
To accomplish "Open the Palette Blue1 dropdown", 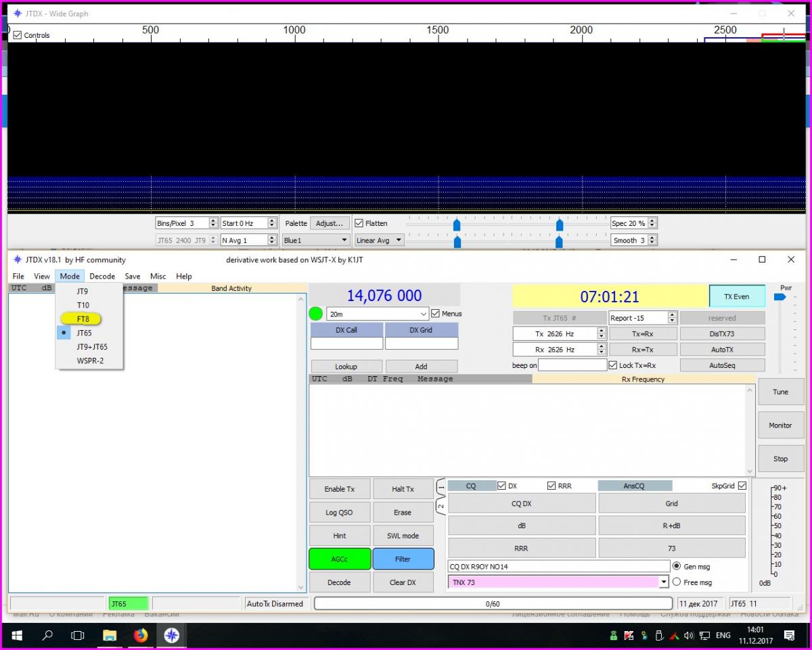I will tap(344, 240).
